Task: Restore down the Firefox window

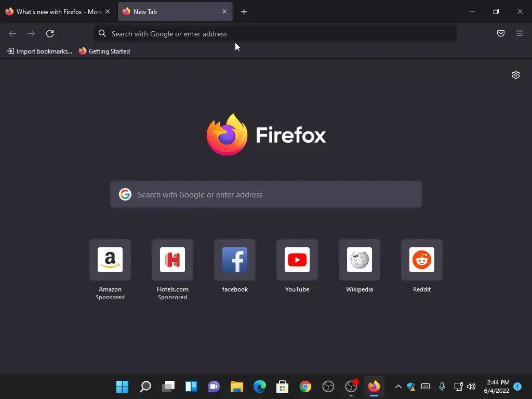Action: coord(496,11)
